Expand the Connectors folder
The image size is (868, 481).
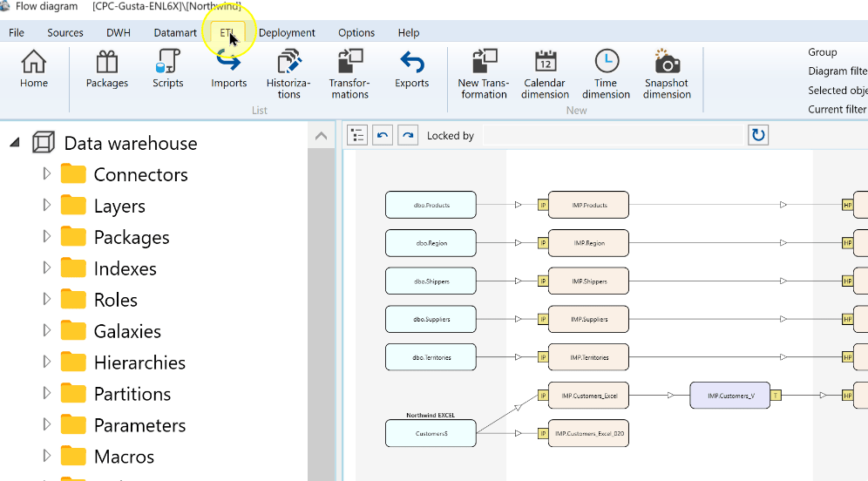point(46,173)
